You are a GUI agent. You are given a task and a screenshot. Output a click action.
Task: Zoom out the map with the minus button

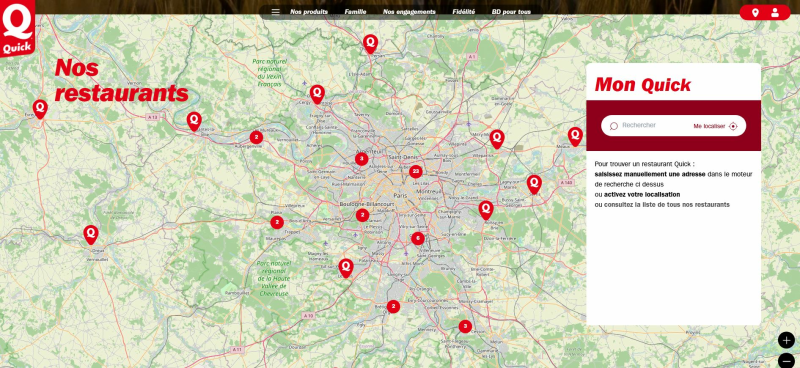(786, 360)
